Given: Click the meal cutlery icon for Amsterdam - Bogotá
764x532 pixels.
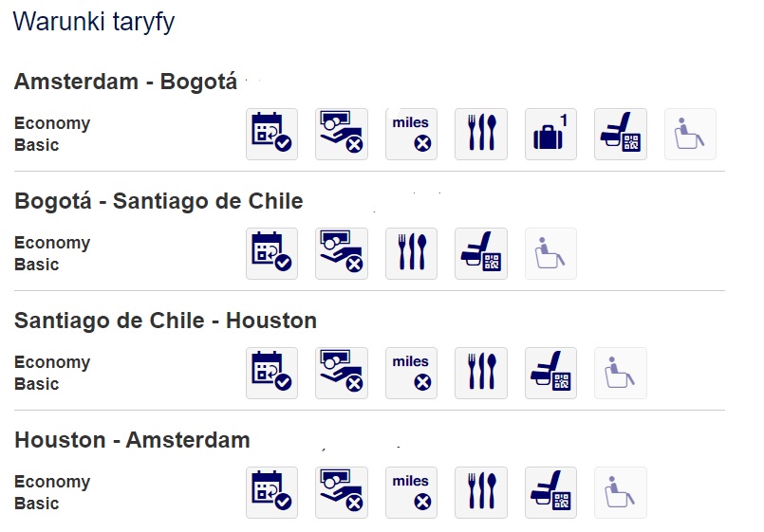Looking at the screenshot, I should coord(481,134).
